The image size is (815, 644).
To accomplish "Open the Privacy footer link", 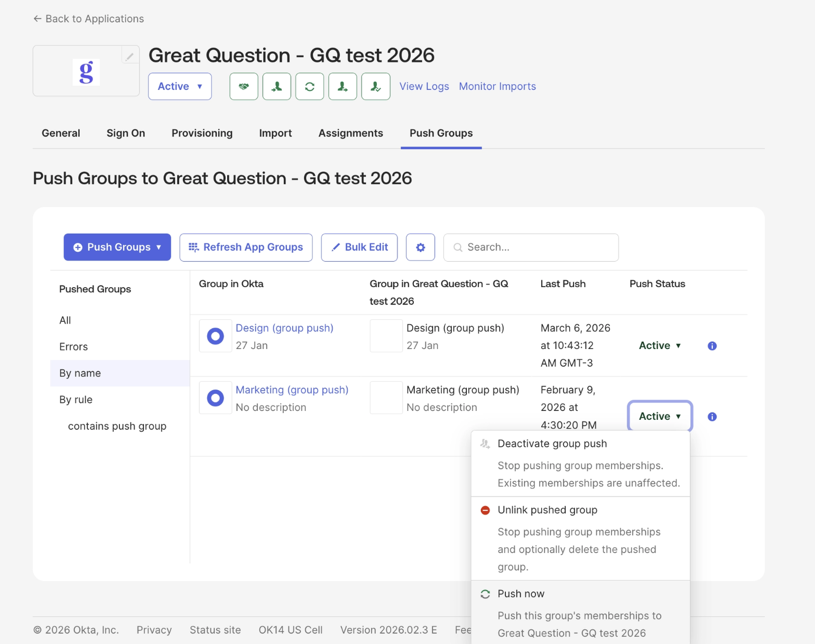I will (x=154, y=630).
